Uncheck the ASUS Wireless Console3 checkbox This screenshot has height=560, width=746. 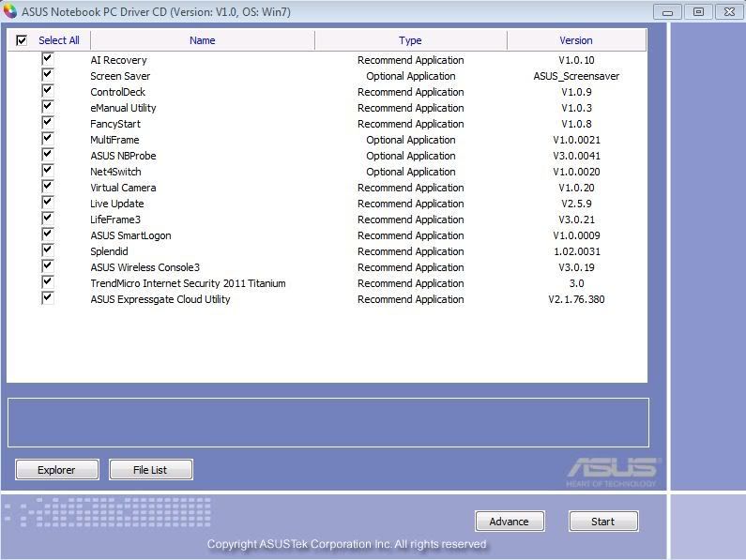coord(48,266)
